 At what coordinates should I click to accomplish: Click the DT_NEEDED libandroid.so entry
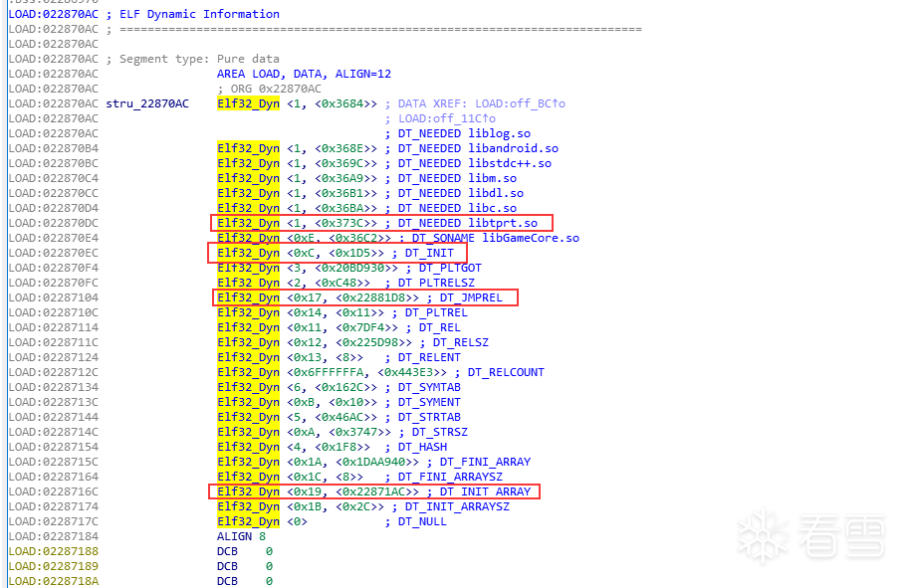(x=478, y=148)
